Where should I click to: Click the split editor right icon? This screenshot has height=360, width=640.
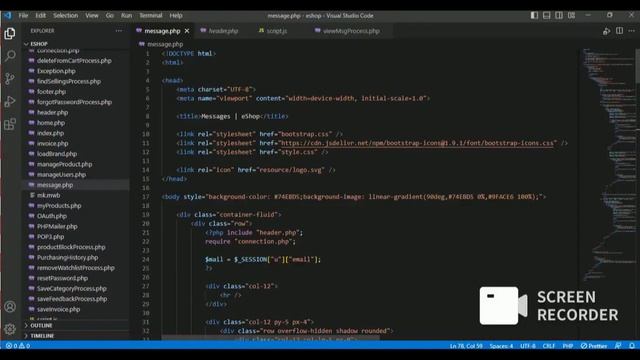coord(619,31)
